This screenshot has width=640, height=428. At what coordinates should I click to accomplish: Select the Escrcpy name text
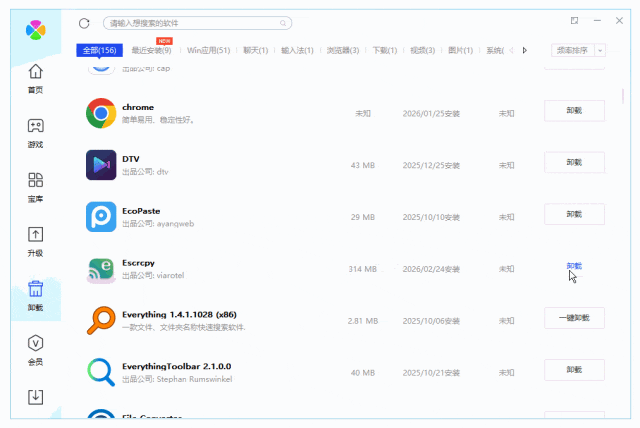point(138,263)
